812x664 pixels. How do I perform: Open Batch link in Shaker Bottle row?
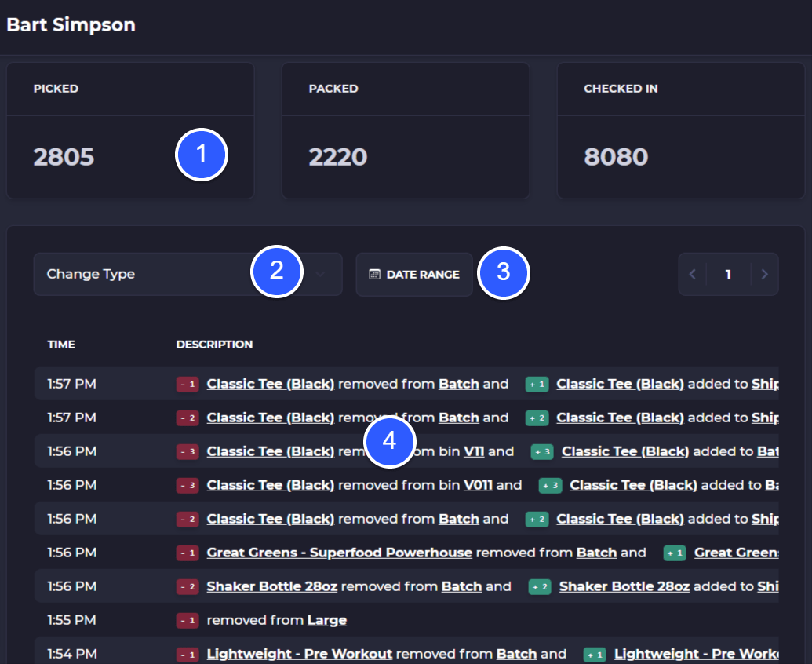(x=462, y=586)
